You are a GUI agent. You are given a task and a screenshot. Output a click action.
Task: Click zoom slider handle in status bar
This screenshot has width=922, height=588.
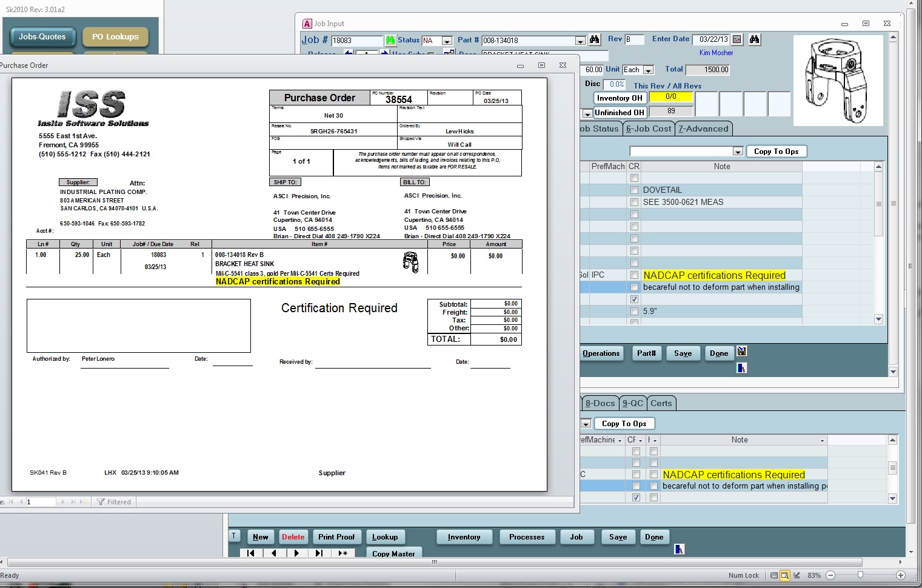click(860, 575)
